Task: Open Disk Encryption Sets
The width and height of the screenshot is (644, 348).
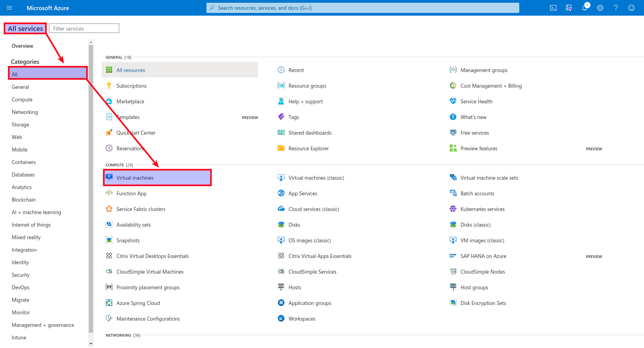Action: click(x=483, y=303)
